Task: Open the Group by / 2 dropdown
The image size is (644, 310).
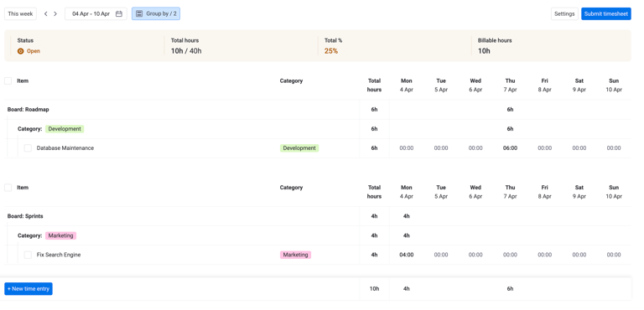Action: 156,14
